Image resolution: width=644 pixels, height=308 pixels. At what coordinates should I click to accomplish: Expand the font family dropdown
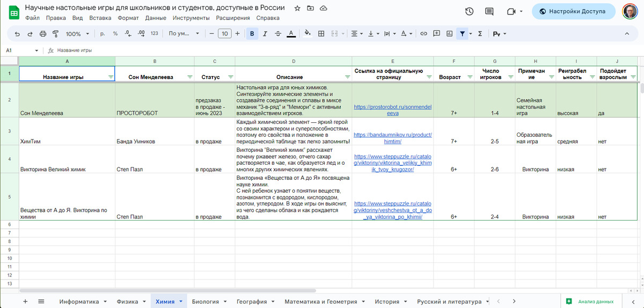click(184, 34)
